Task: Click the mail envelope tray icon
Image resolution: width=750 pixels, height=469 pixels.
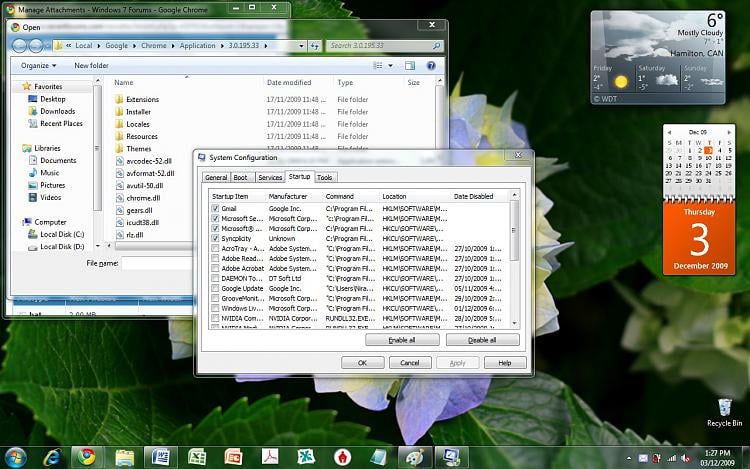Action: 643,458
